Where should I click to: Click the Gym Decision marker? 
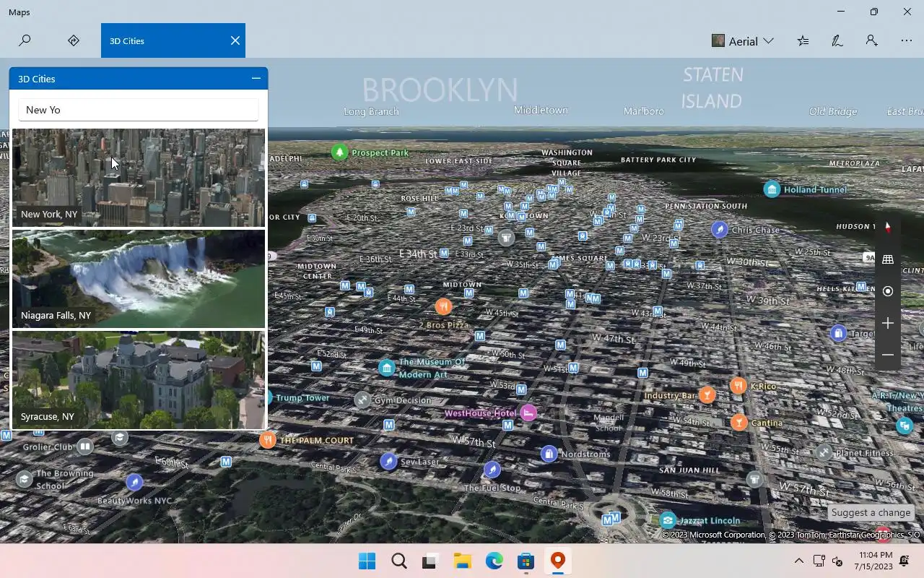(x=362, y=400)
